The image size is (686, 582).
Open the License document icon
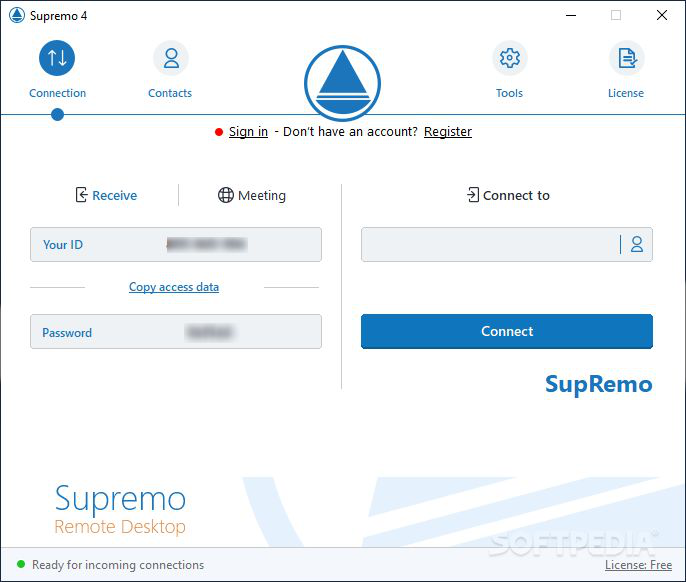pyautogui.click(x=627, y=58)
